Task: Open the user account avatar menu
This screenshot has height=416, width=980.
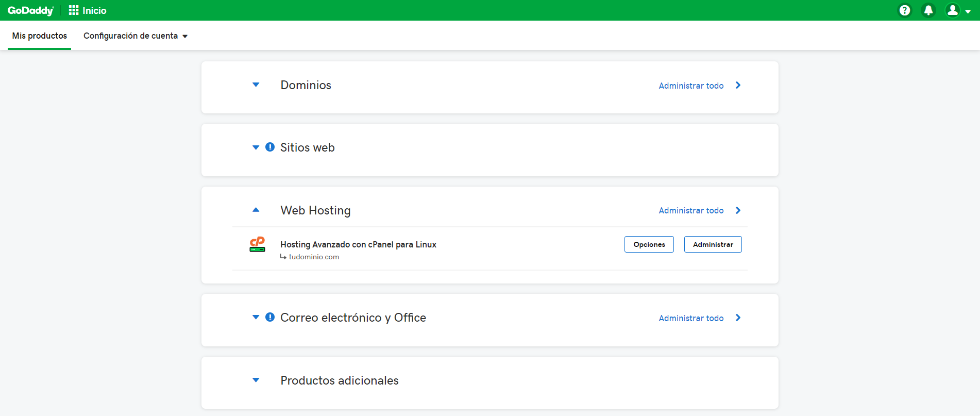Action: pos(952,10)
